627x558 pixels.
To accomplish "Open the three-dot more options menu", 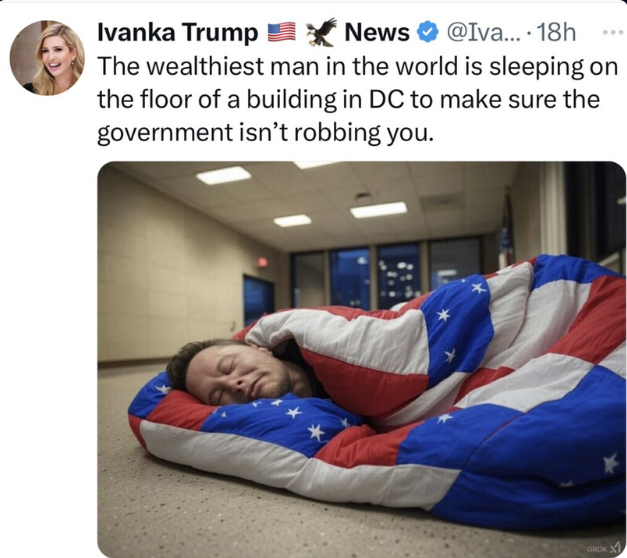I will tap(613, 32).
